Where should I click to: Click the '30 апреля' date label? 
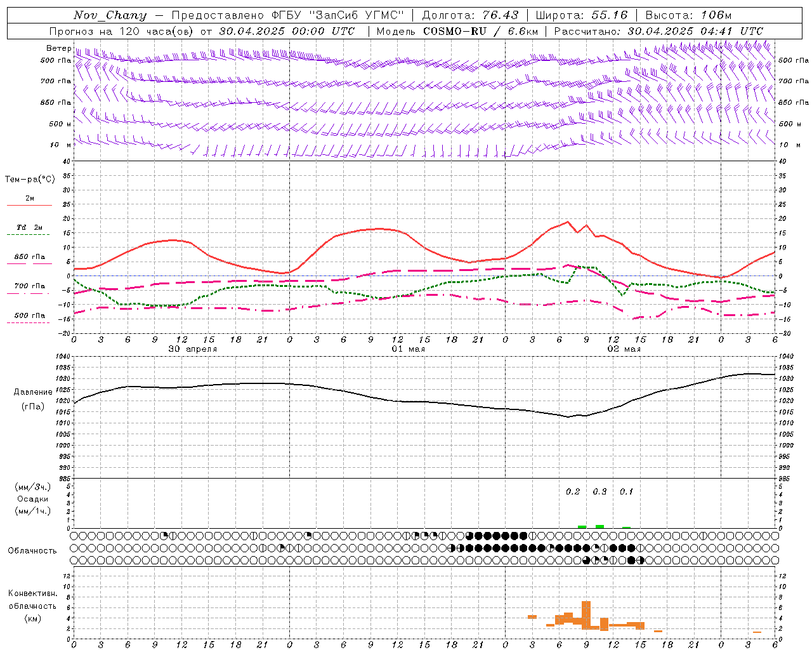click(193, 348)
